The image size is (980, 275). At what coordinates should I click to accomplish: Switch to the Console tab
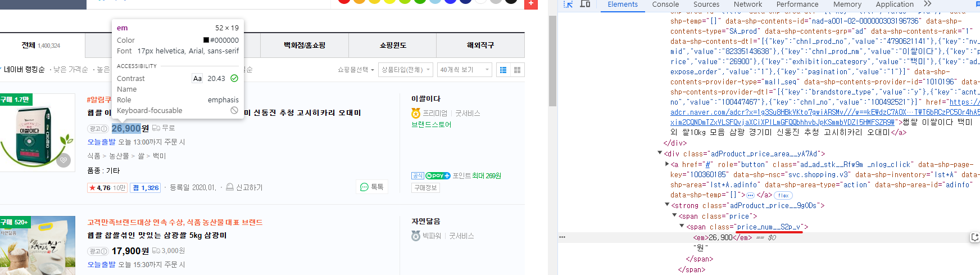(665, 4)
